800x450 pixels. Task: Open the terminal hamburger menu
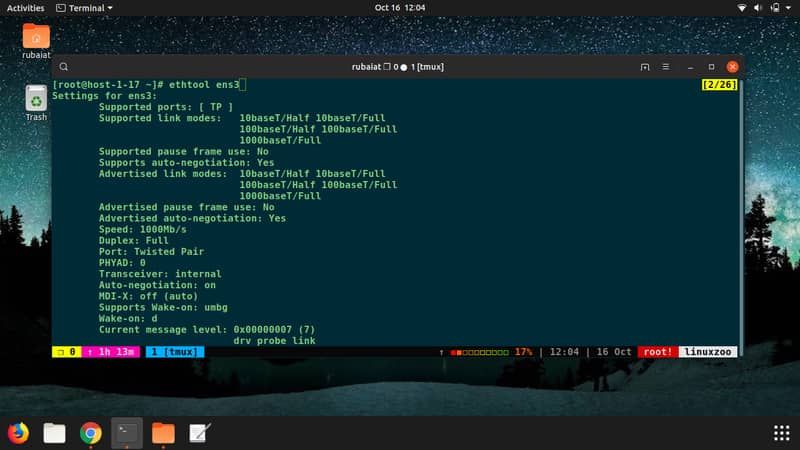tap(667, 67)
